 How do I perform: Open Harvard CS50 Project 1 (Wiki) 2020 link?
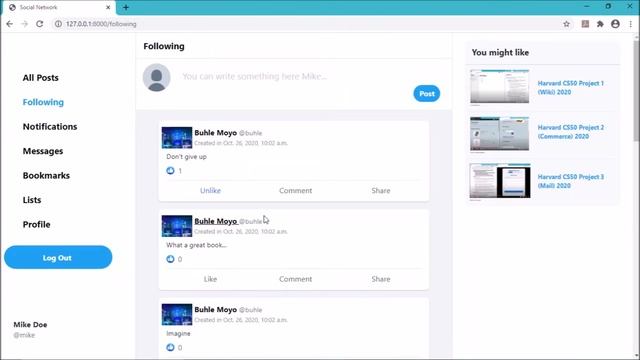click(x=570, y=87)
